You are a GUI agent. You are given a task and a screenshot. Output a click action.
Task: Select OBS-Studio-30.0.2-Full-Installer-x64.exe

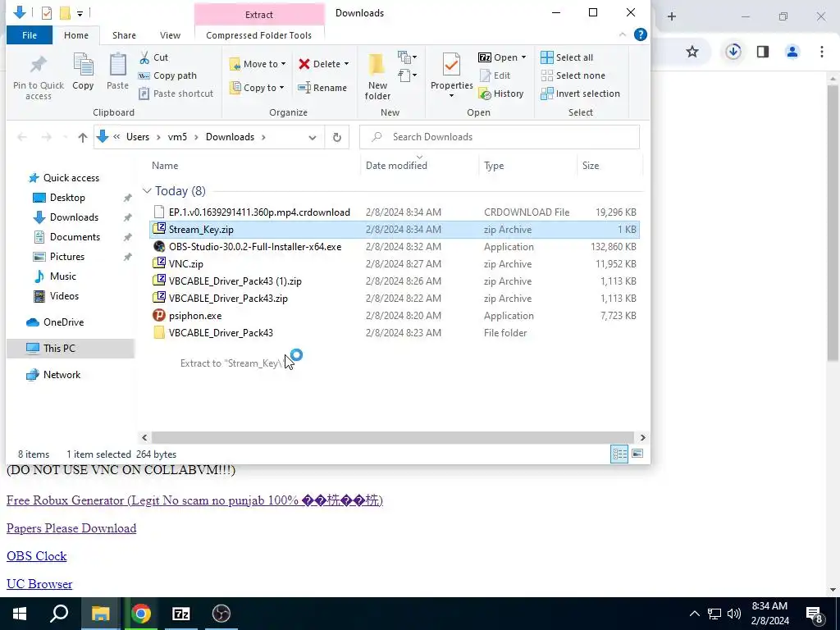pos(394,246)
